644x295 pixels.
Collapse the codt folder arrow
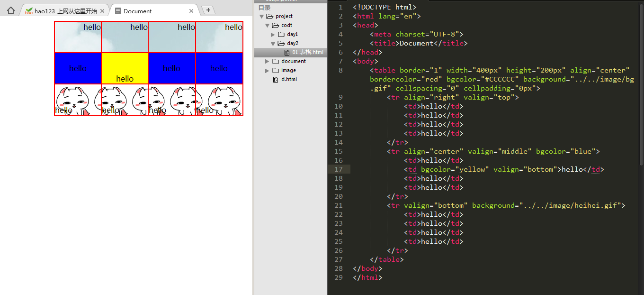click(267, 25)
